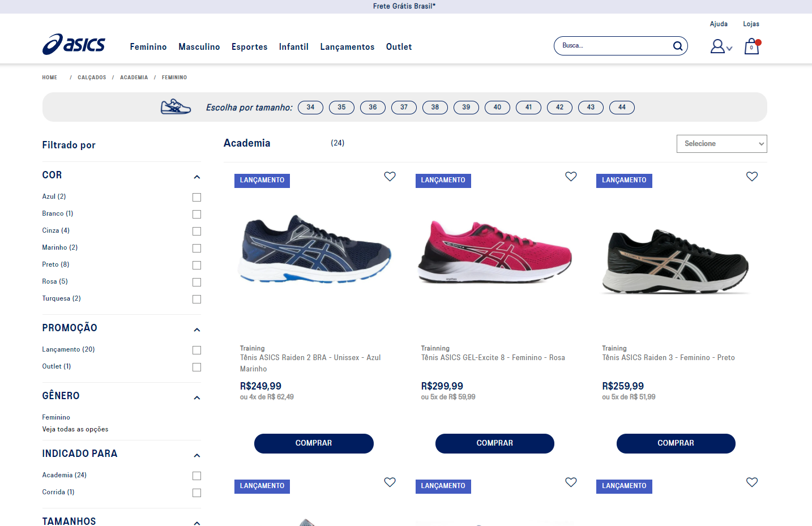
Task: Collapse the INDICADO PARA filter section
Action: (196, 456)
